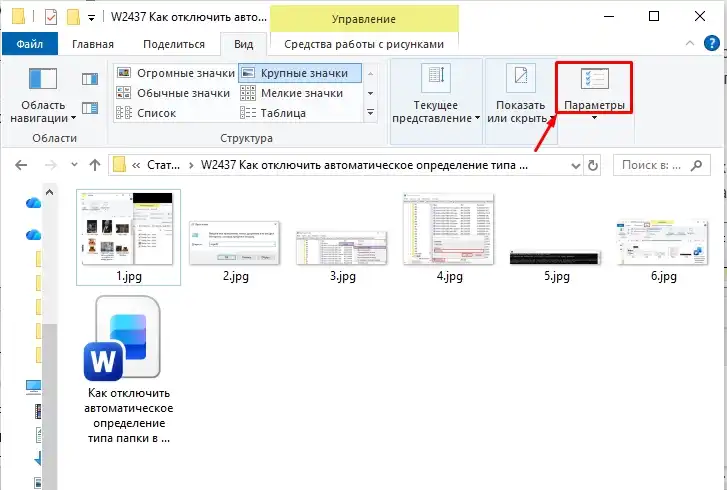This screenshot has width=727, height=490.
Task: Select the 6.jpg thumbnail
Action: tap(663, 242)
